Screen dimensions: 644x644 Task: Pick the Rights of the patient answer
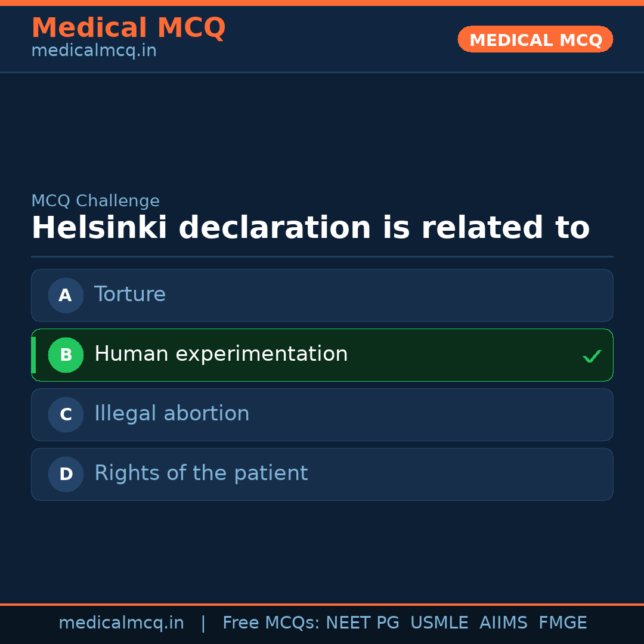pos(201,473)
